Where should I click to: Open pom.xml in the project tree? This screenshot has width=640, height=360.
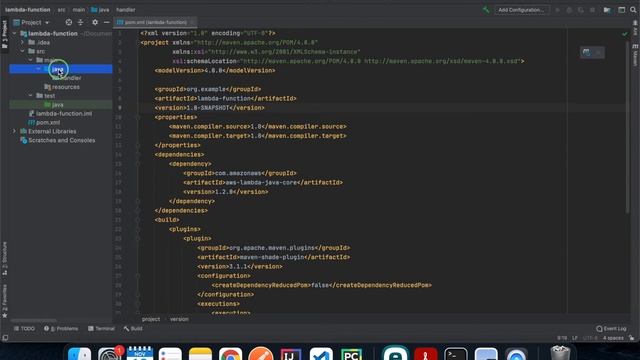(x=44, y=122)
